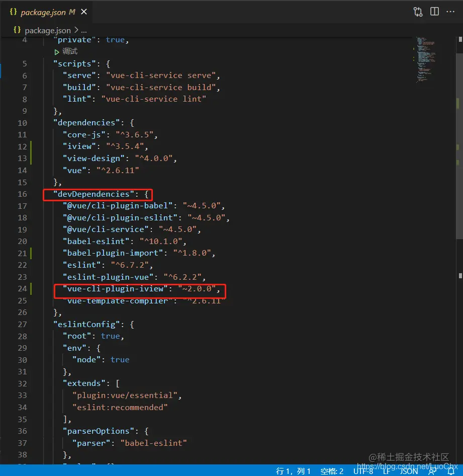Close the package.json editor tab
463x476 pixels.
point(84,12)
